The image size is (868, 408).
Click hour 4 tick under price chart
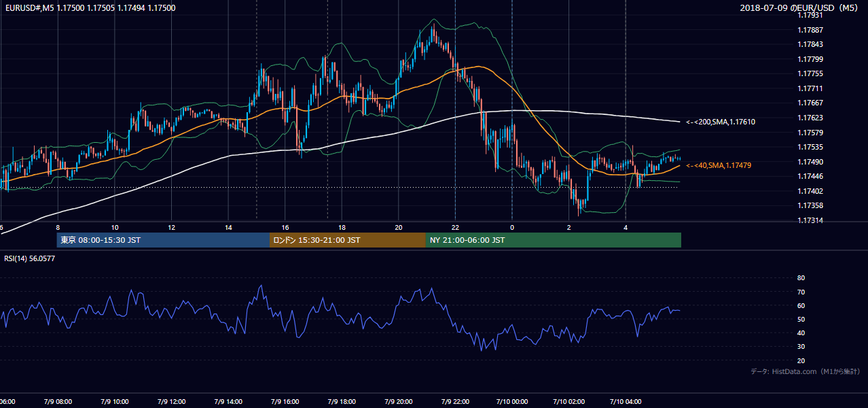coord(626,228)
